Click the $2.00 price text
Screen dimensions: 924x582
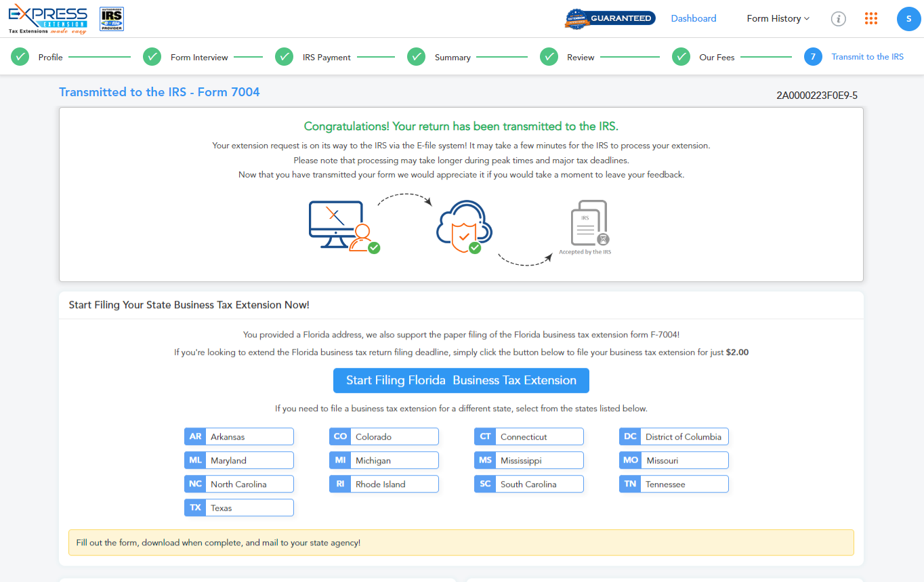(737, 352)
